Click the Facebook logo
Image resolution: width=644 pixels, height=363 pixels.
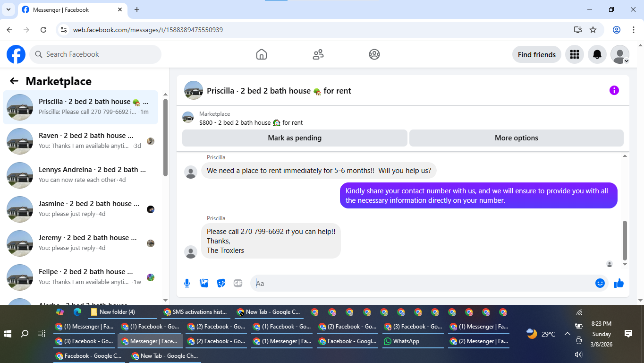16,54
